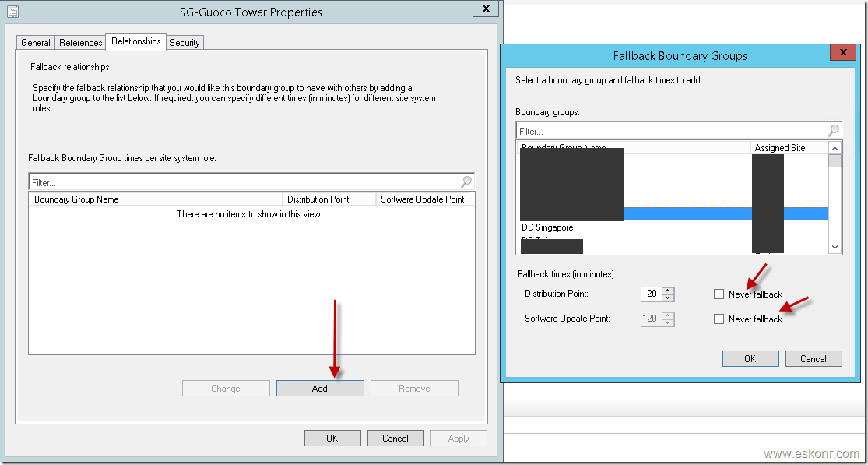Viewport: 868px width, 465px height.
Task: Click the Add button for fallback relationships
Action: tap(320, 388)
